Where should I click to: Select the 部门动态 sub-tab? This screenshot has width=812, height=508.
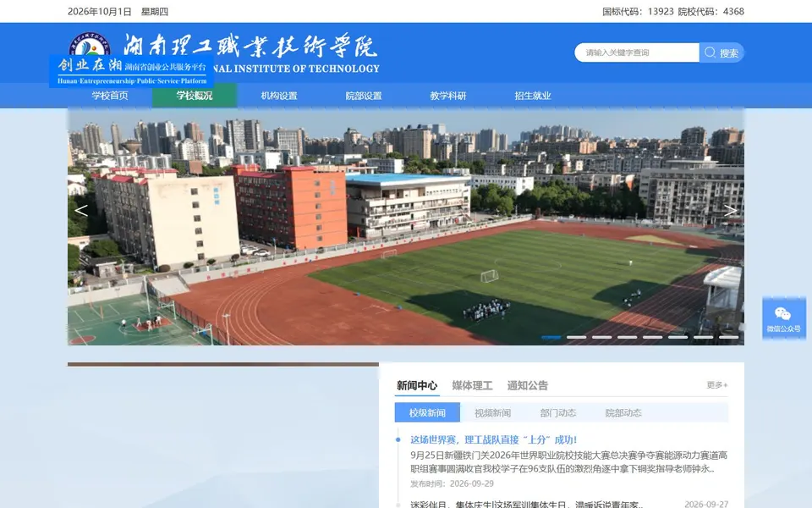click(x=557, y=412)
